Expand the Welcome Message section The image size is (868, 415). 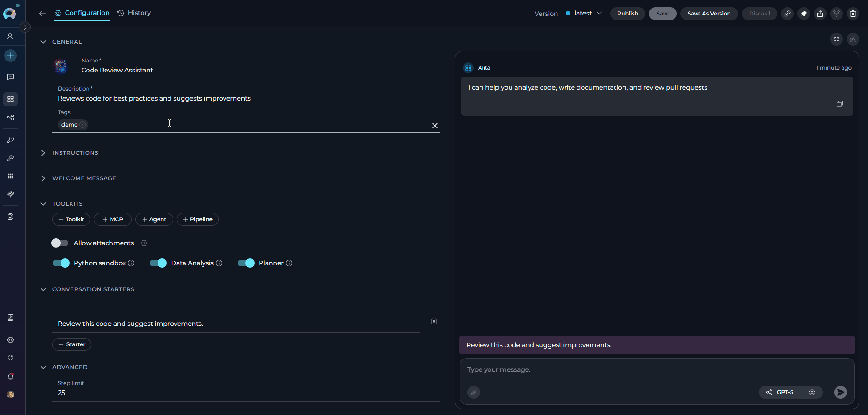(x=84, y=178)
